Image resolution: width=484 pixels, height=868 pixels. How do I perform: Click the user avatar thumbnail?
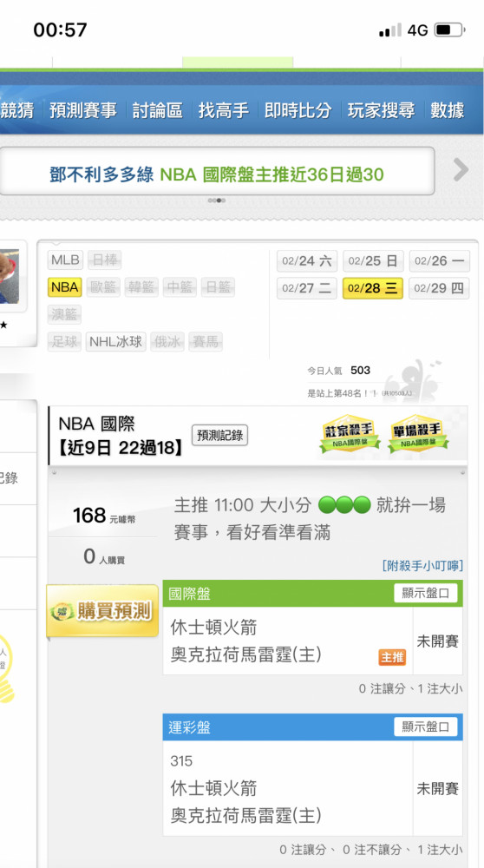coord(10,276)
